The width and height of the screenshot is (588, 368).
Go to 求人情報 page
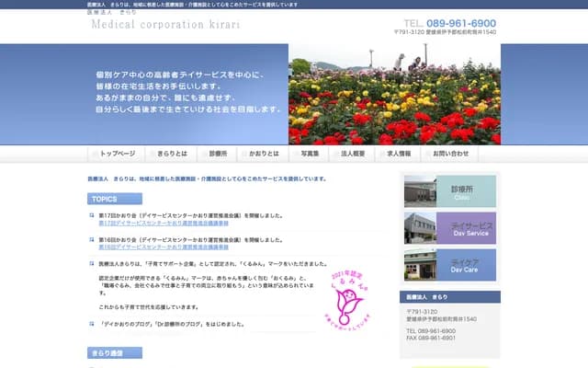(399, 155)
